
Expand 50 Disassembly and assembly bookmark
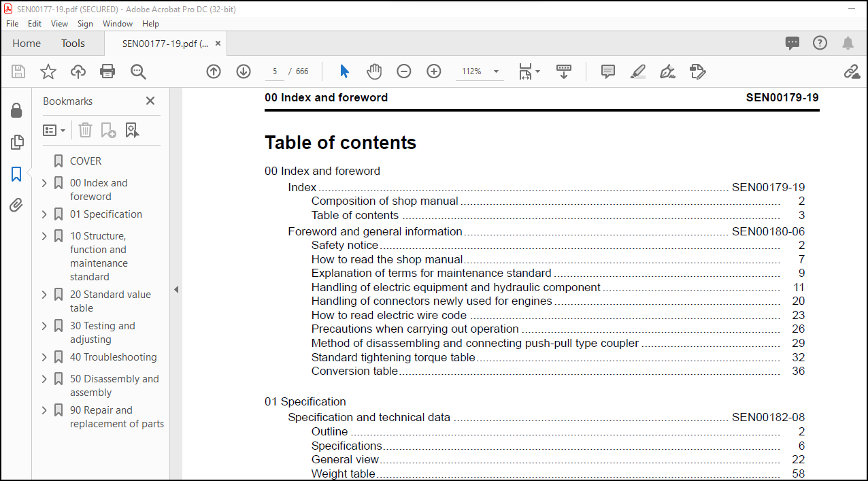point(44,379)
